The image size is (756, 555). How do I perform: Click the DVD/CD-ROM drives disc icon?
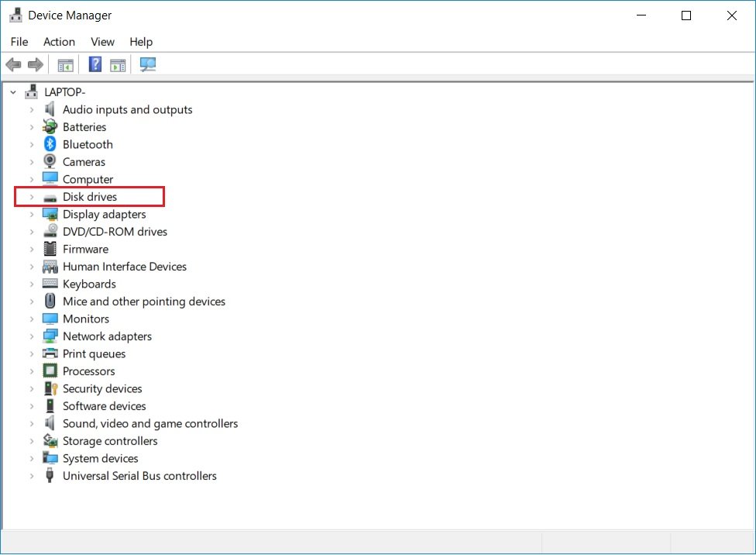click(50, 231)
